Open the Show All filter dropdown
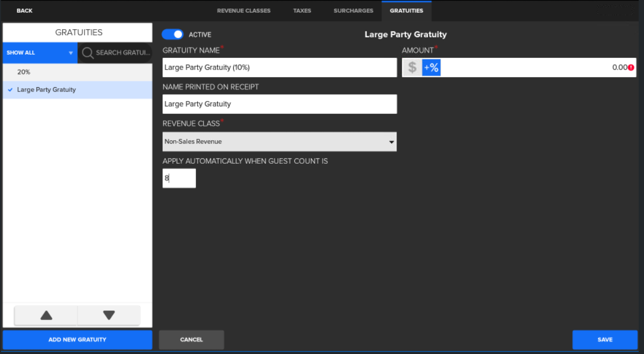 [40, 53]
